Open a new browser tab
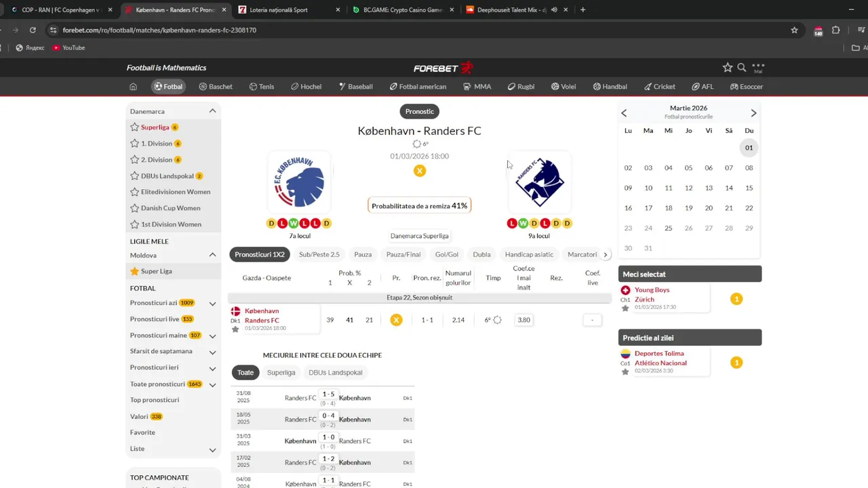868x488 pixels. click(583, 9)
